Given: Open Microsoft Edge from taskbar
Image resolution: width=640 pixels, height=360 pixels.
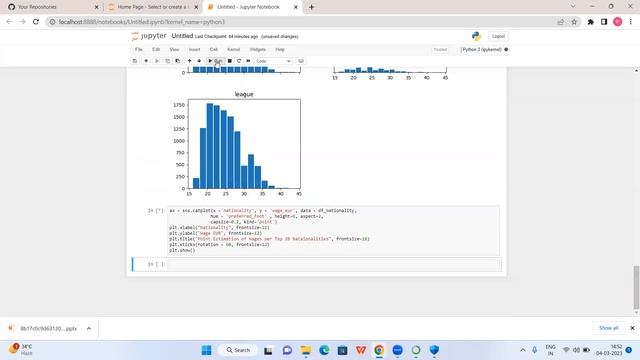Looking at the screenshot, I should coord(324,350).
